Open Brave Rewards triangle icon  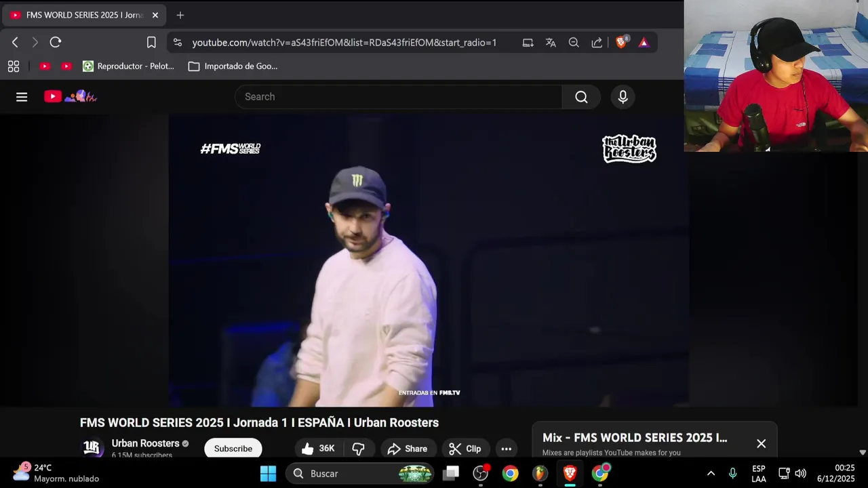click(x=644, y=43)
